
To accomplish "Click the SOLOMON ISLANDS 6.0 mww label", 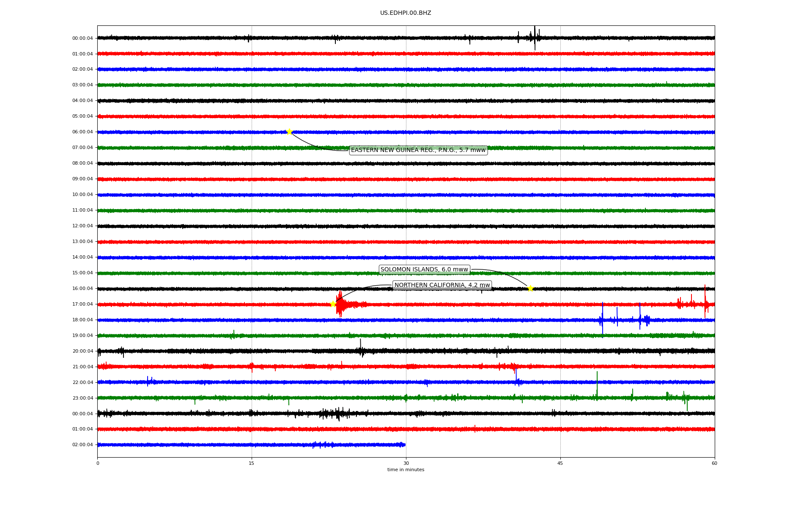I will 424,270.
